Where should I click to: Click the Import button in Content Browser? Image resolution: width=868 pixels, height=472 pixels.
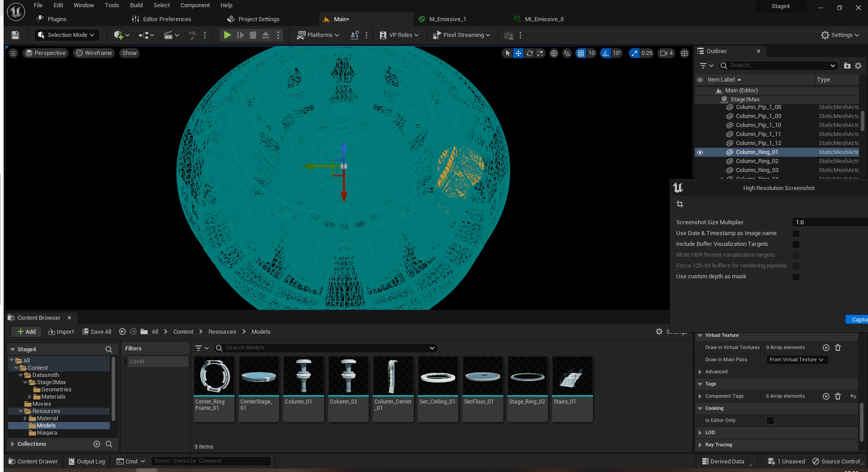point(61,332)
